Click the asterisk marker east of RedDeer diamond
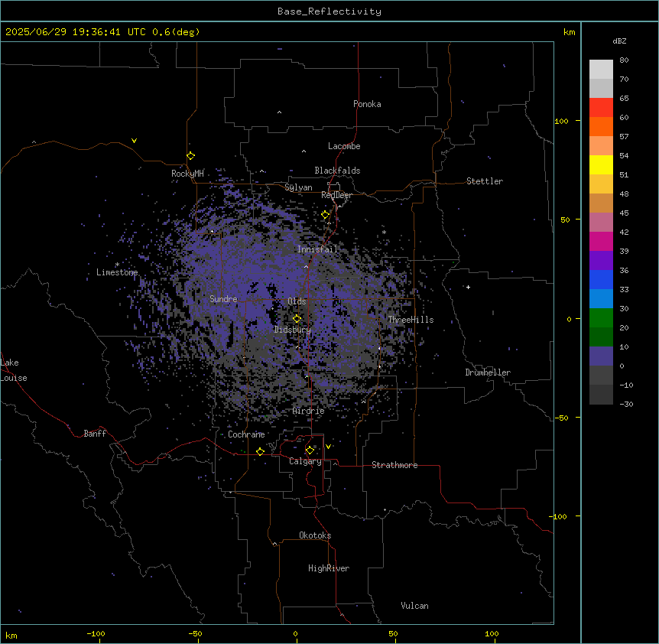Image resolution: width=659 pixels, height=644 pixels. point(384,232)
